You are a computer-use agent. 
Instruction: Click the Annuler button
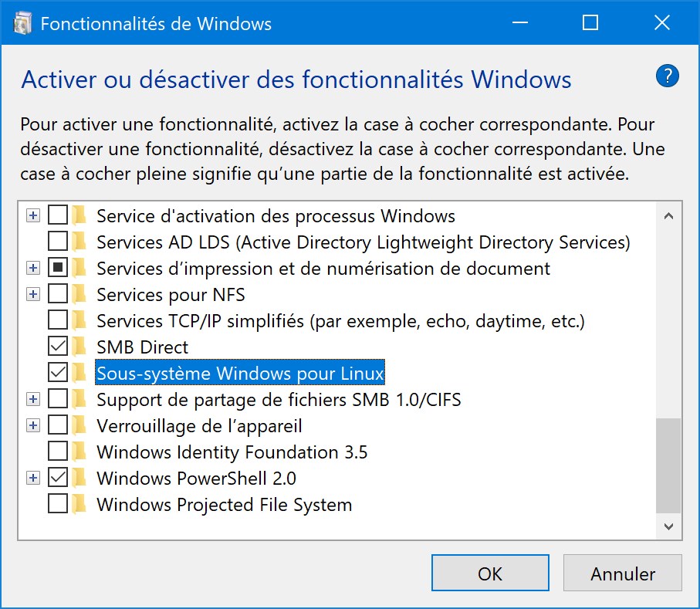623,573
